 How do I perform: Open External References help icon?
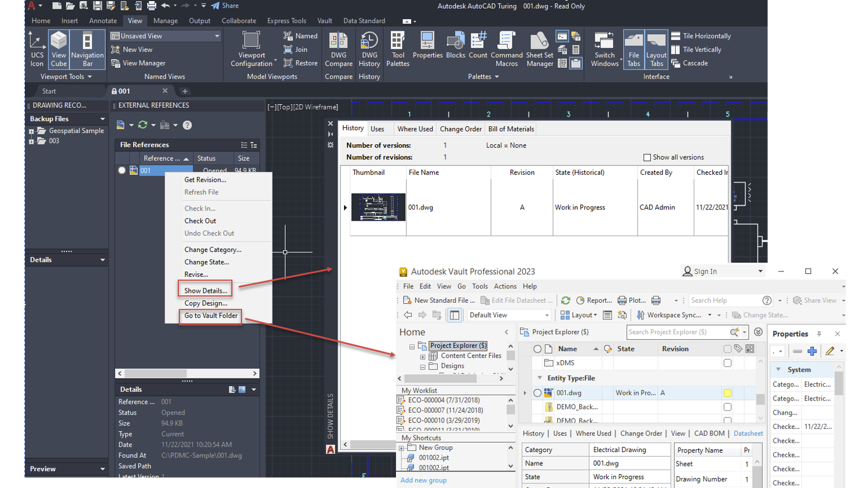click(x=187, y=125)
